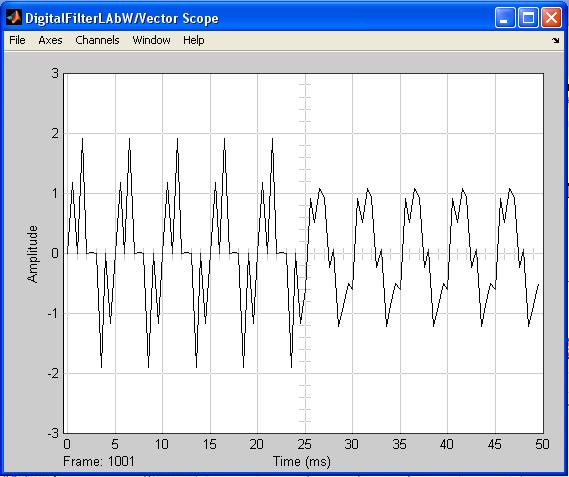Open the Channels menu

(x=97, y=40)
